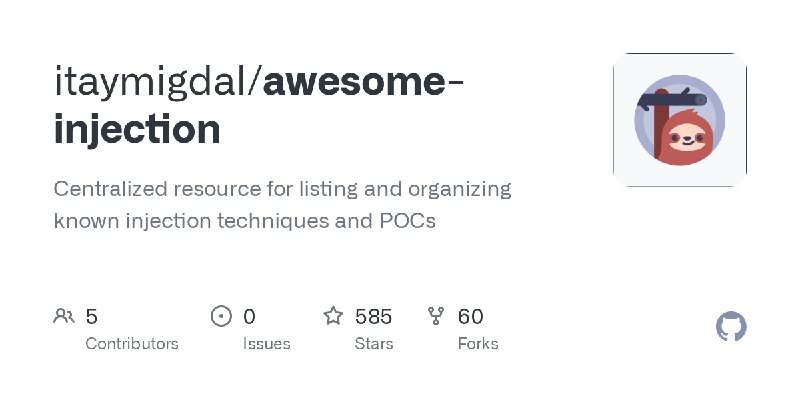Image resolution: width=800 pixels, height=400 pixels.
Task: Click the stars star icon
Action: coord(333,316)
